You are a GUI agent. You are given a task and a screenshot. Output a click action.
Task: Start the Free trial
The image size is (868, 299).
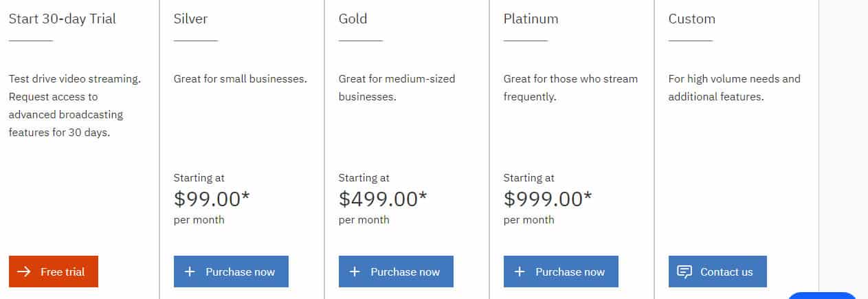click(x=54, y=272)
